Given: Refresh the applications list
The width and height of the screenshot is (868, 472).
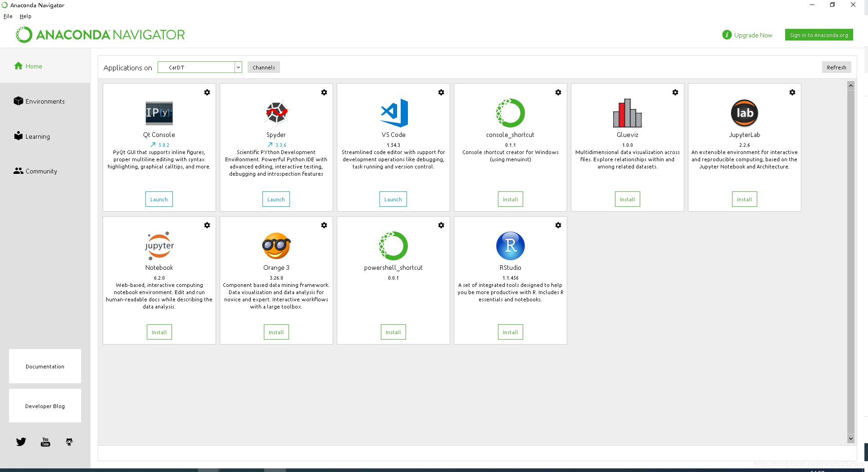Looking at the screenshot, I should point(836,67).
